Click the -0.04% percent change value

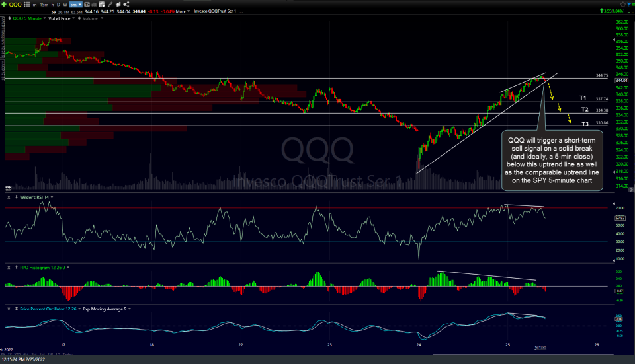pos(167,11)
